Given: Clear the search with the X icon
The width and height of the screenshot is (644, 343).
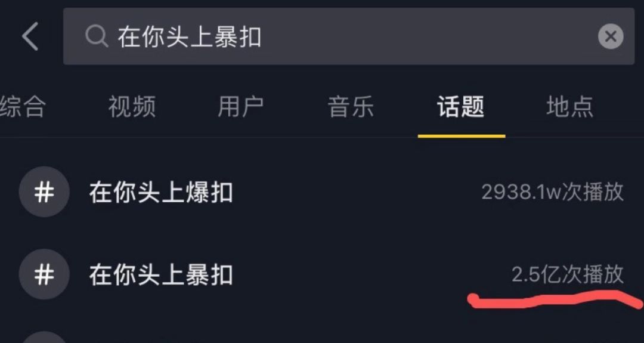Looking at the screenshot, I should click(610, 37).
